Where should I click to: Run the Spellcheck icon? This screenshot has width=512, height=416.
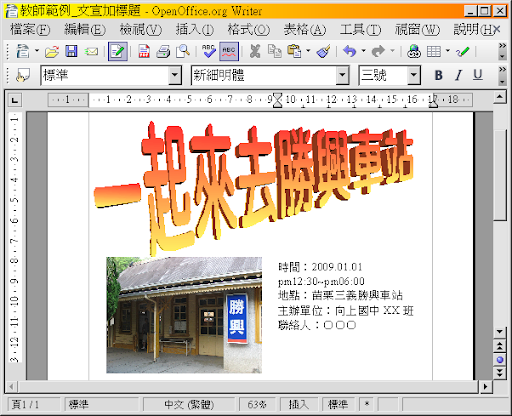[x=209, y=51]
